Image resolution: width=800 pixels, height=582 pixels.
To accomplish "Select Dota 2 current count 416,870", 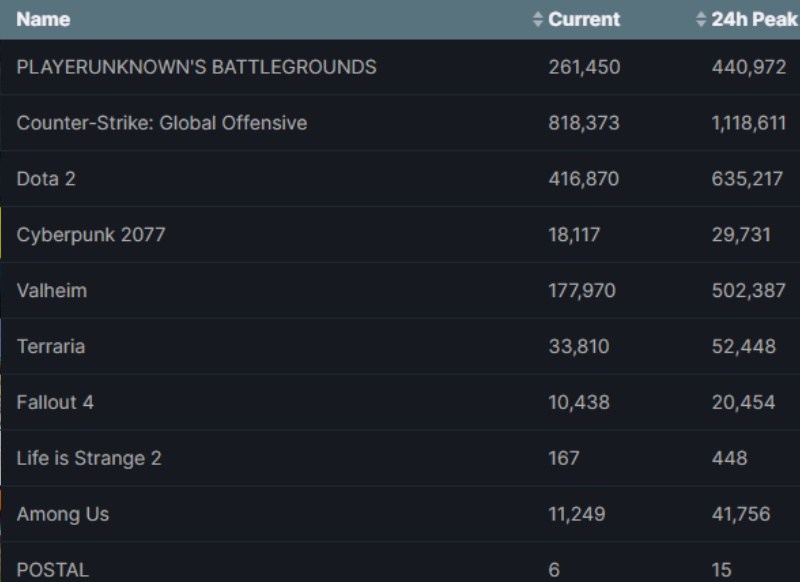I will point(584,179).
